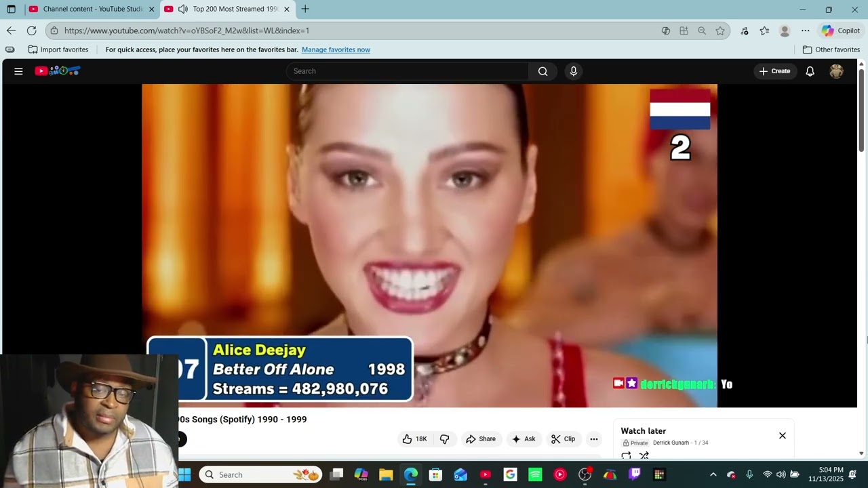Open Google app from the taskbar

click(x=511, y=474)
